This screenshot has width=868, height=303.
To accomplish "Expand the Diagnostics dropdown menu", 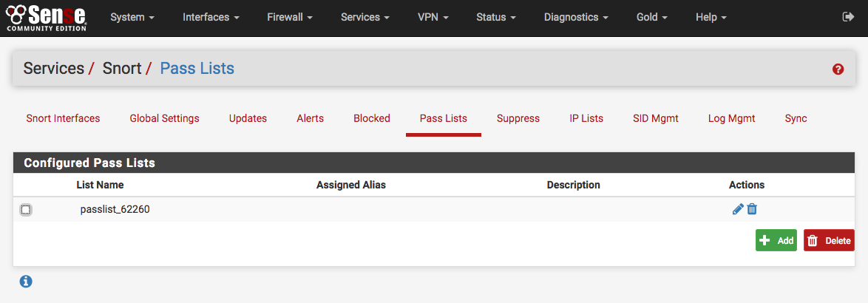I will click(x=576, y=17).
